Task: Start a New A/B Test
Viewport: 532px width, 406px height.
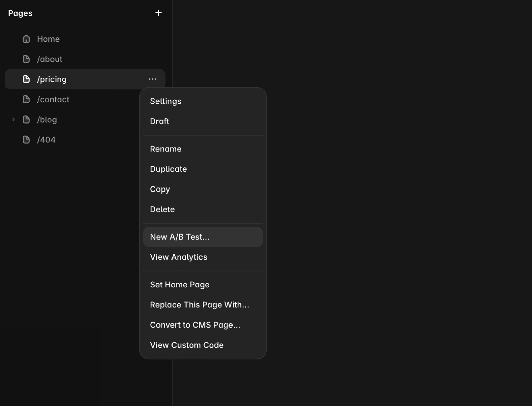Action: coord(203,237)
